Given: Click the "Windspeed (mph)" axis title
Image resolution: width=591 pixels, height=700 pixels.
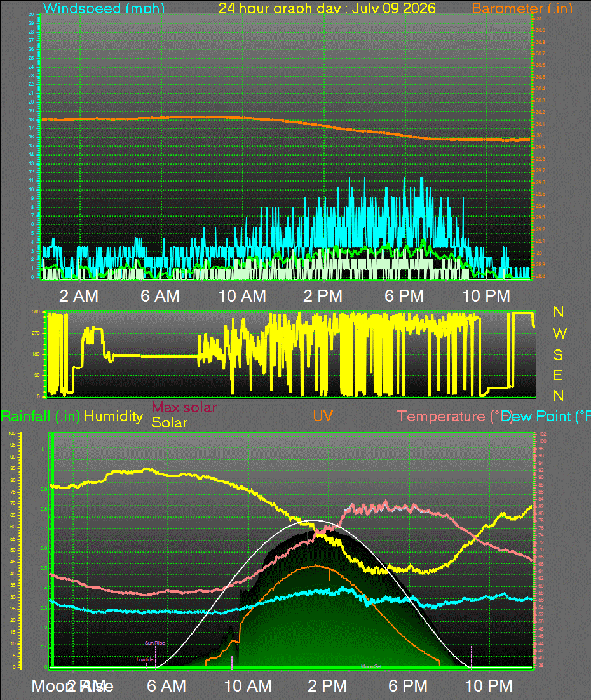Looking at the screenshot, I should point(104,8).
